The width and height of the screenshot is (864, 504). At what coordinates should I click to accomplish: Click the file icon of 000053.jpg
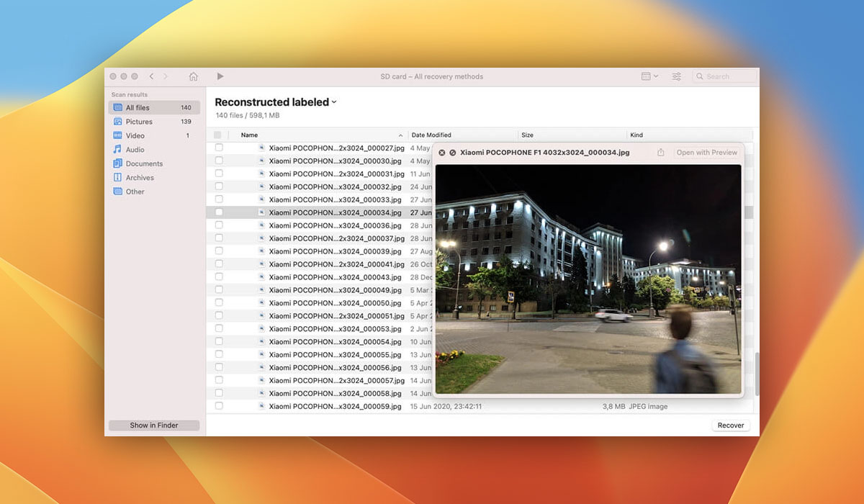pyautogui.click(x=262, y=329)
